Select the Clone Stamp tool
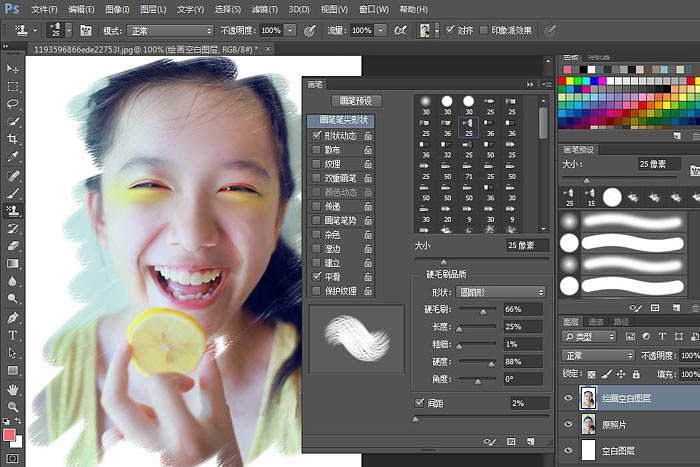The height and width of the screenshot is (467, 700). click(x=13, y=210)
